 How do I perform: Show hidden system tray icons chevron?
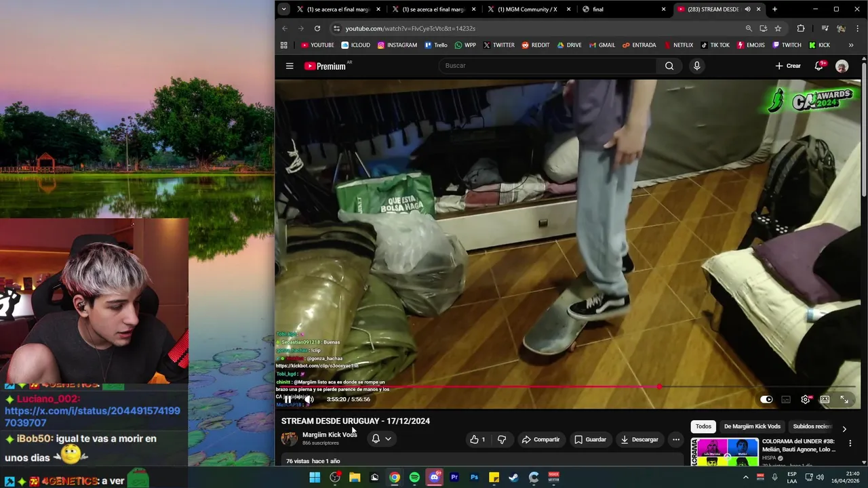click(x=746, y=478)
